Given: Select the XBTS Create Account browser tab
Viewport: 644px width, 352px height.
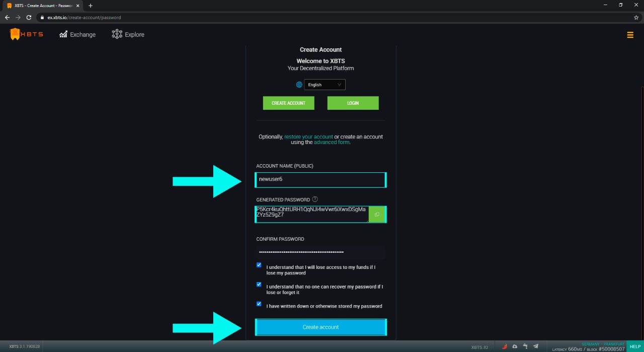Looking at the screenshot, I should (43, 6).
